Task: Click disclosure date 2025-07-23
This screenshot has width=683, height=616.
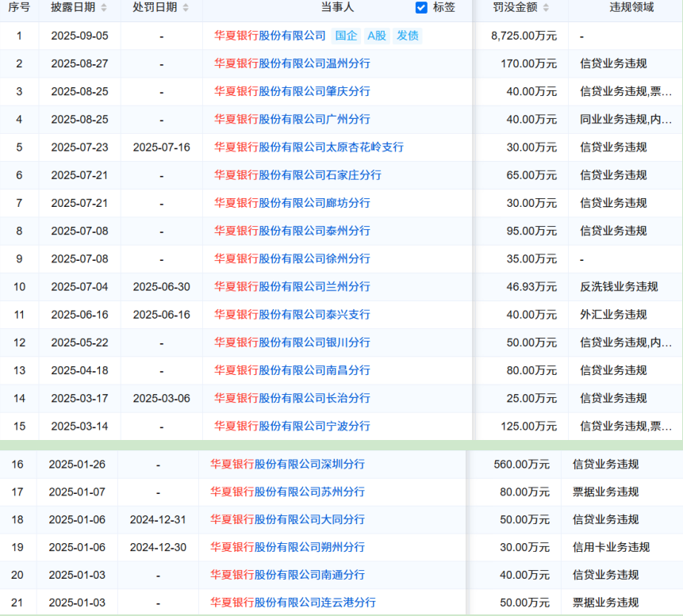Action: (79, 147)
